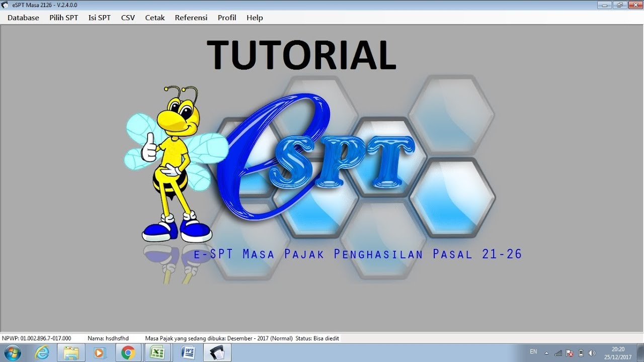The height and width of the screenshot is (362, 644).
Task: Launch Internet Explorer from the taskbar
Action: pos(43,353)
